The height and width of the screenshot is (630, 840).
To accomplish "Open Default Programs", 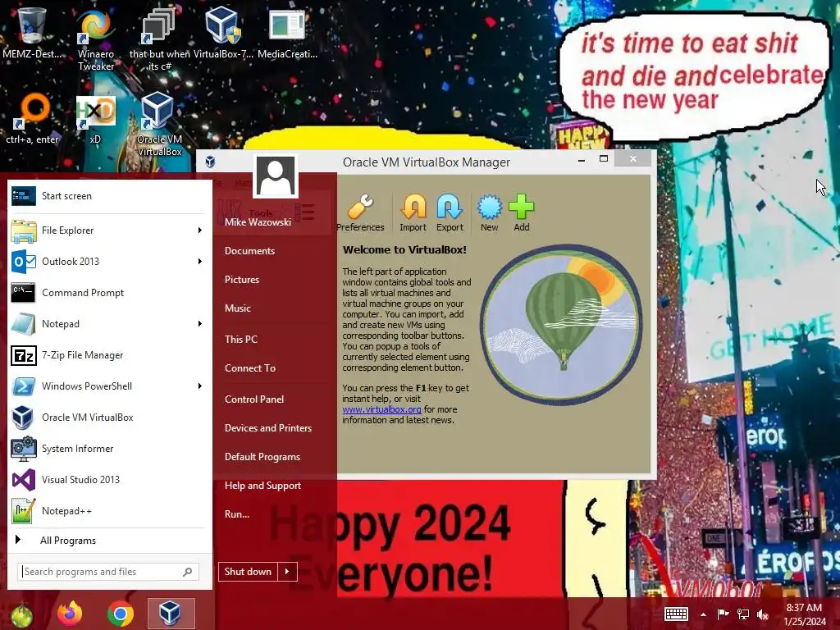I will coord(262,457).
